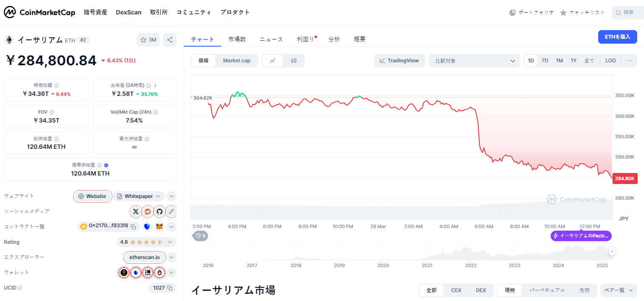Open the 比較対象 comparison dropdown
The height and width of the screenshot is (301, 644).
click(474, 61)
